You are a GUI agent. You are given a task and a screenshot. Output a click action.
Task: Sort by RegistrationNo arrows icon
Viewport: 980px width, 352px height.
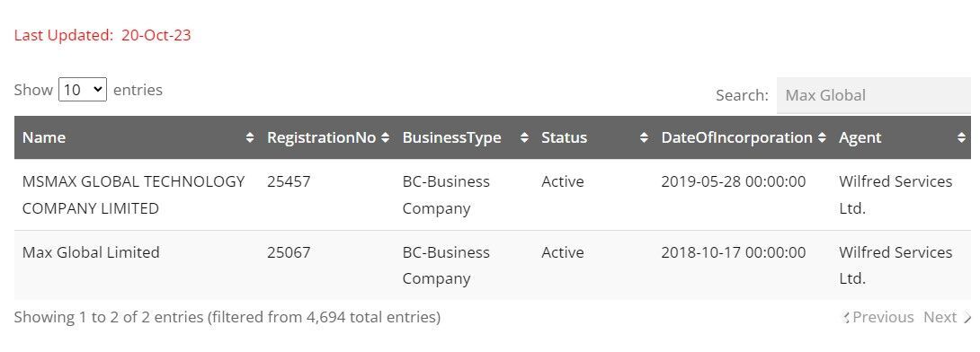(x=385, y=138)
